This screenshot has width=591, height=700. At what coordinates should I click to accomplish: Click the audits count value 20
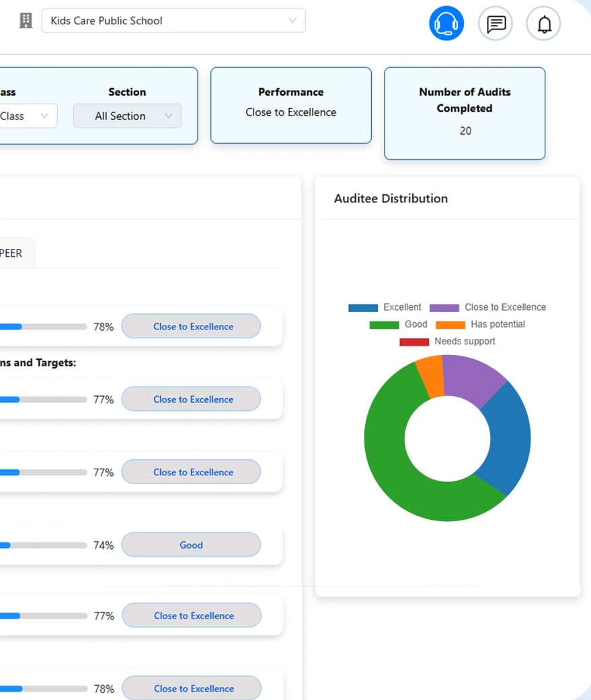[465, 131]
